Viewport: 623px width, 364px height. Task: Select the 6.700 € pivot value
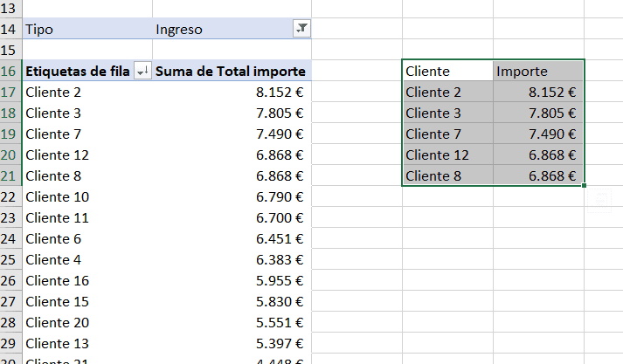click(x=232, y=218)
